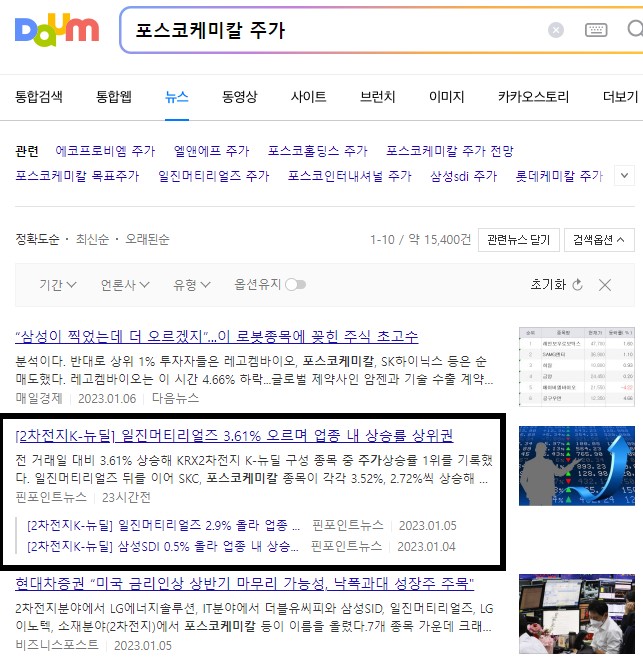Open related search 포스코케미칼 주가 전망
Viewport: 643px width, 670px height.
click(x=450, y=151)
